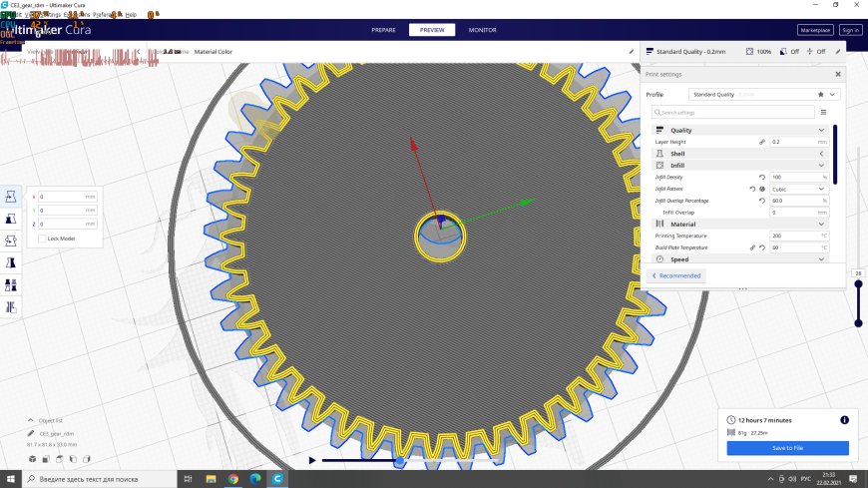The height and width of the screenshot is (488, 868).
Task: Select the Support Blocker tool
Action: tap(11, 307)
